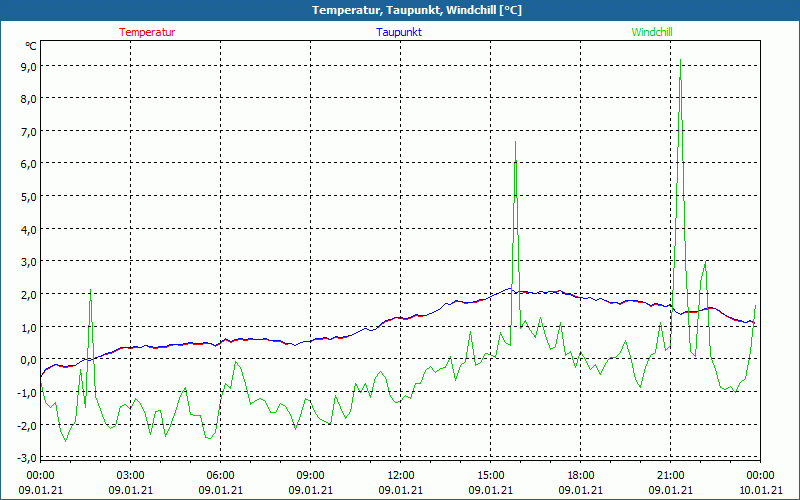Select the blue "Taupunkt" legend label

pos(399,32)
